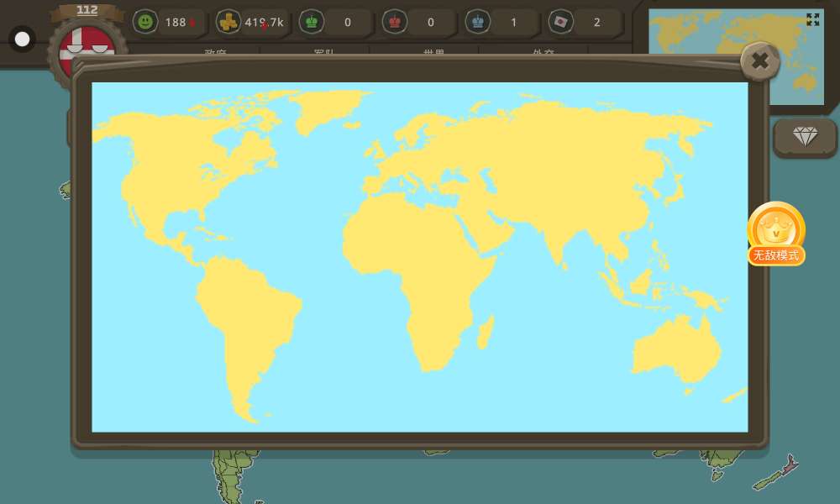Select the red crown counter icon
840x504 pixels.
tap(395, 22)
